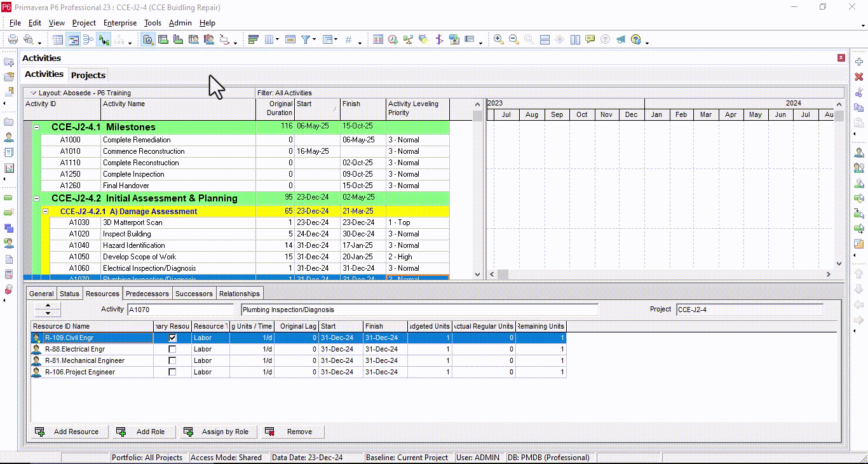Screen dimensions: 868x464
Task: Click the red X delete icon on right sidebar
Action: coord(859,77)
